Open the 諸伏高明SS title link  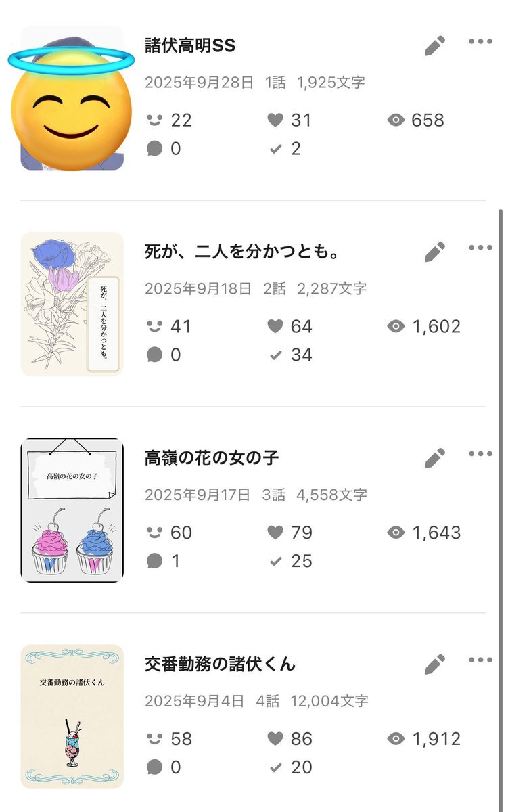pos(190,45)
